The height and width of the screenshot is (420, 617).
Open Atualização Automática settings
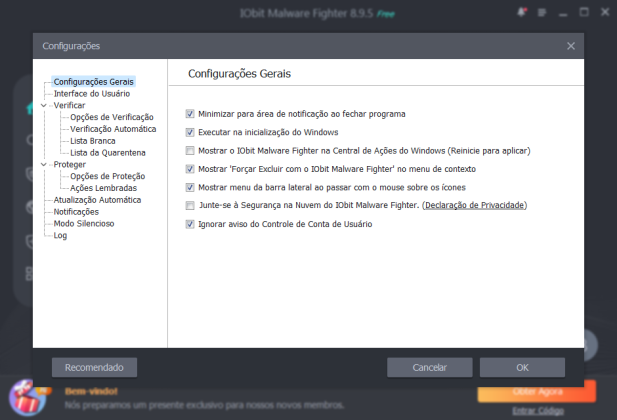tap(97, 200)
